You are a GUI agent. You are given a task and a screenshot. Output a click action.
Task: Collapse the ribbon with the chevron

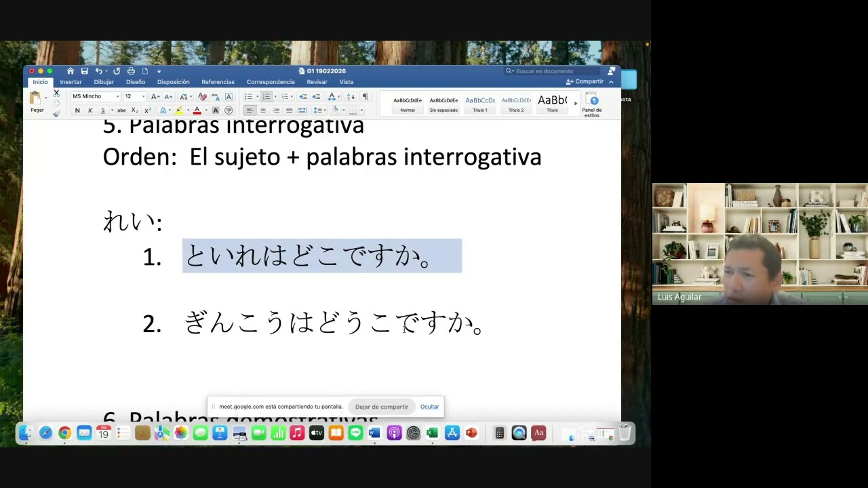click(x=611, y=82)
